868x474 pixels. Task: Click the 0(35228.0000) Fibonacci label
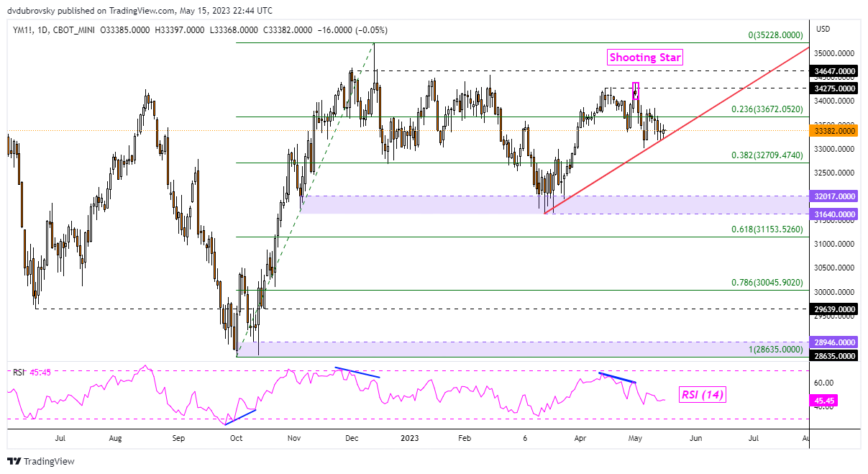click(775, 35)
